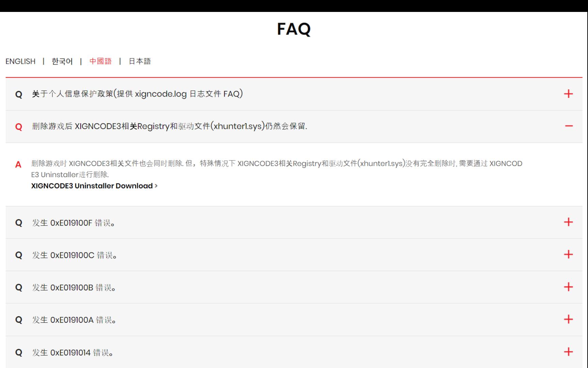Click the minus icon on the open question
The width and height of the screenshot is (588, 368).
tap(568, 126)
